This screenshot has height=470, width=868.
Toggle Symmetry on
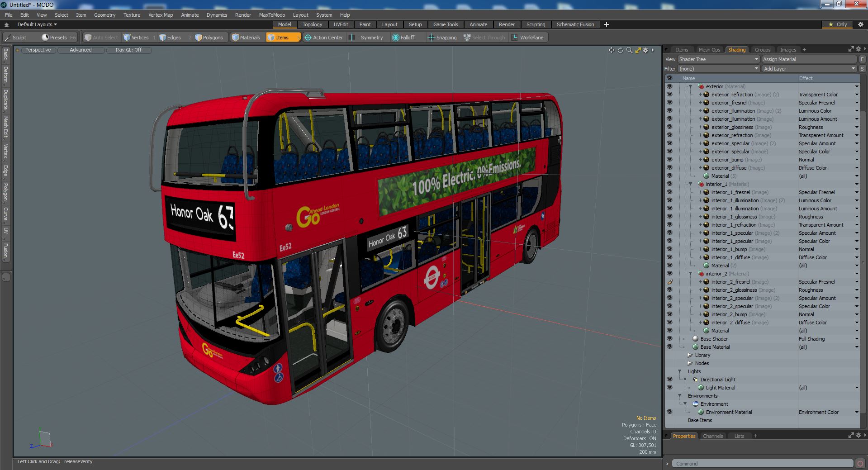point(367,38)
